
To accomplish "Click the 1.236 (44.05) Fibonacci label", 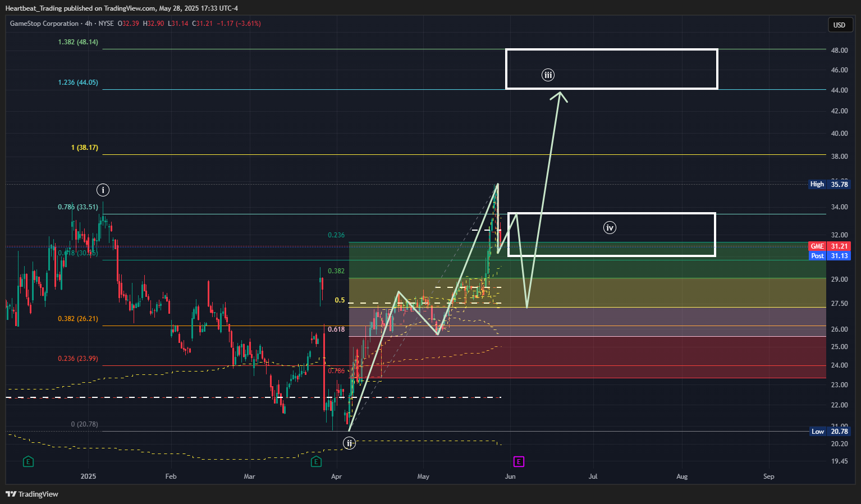I will click(x=78, y=83).
